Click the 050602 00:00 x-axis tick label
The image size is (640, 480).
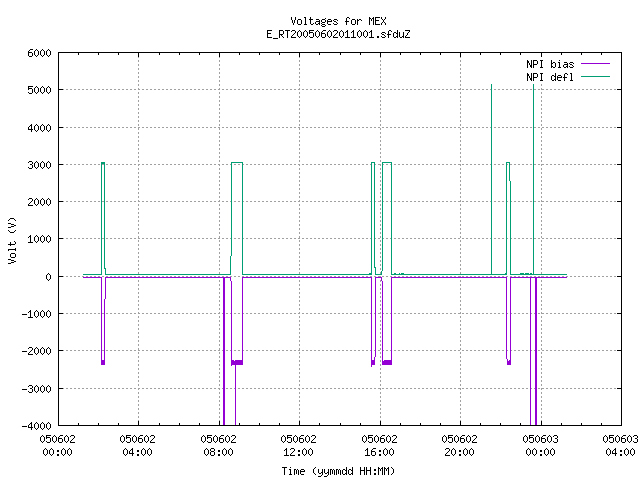click(58, 446)
